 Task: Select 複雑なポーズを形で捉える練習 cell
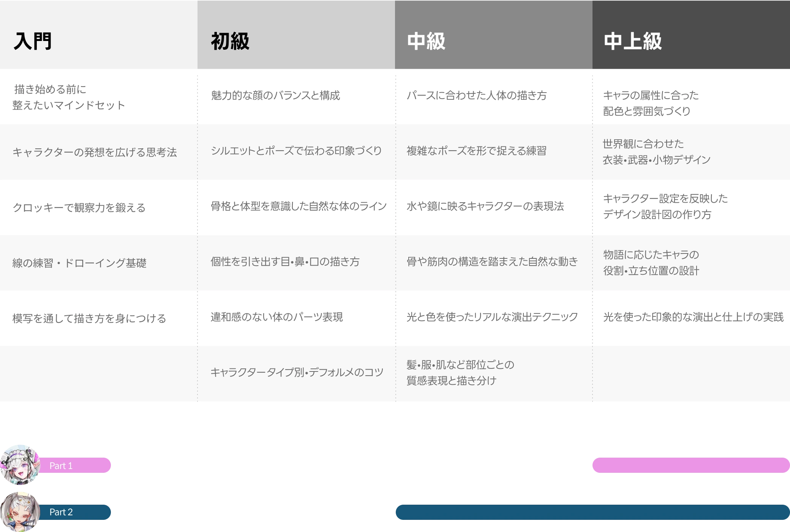[x=494, y=152]
